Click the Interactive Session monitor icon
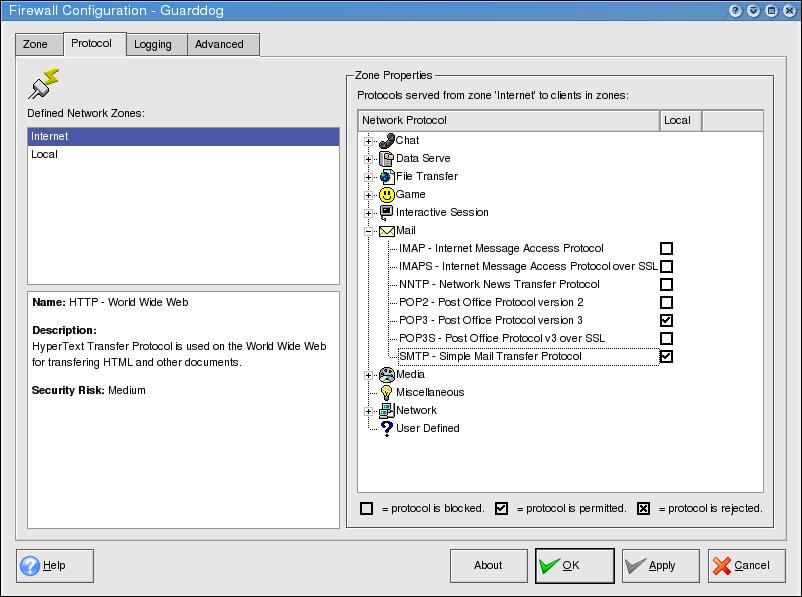Image resolution: width=802 pixels, height=597 pixels. pyautogui.click(x=387, y=212)
